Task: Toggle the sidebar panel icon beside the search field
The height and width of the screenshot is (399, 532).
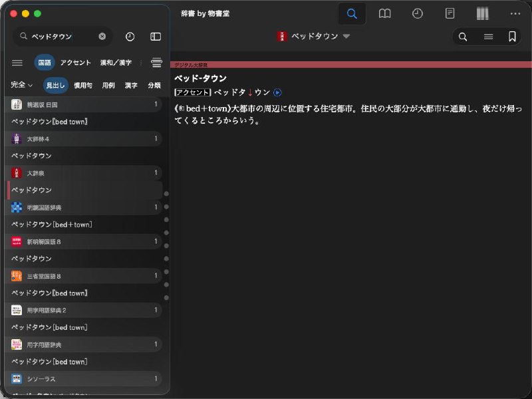Action: point(156,37)
